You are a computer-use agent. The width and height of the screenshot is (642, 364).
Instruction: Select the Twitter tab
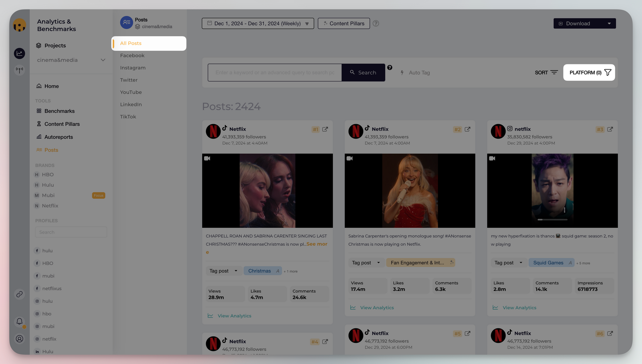point(129,80)
